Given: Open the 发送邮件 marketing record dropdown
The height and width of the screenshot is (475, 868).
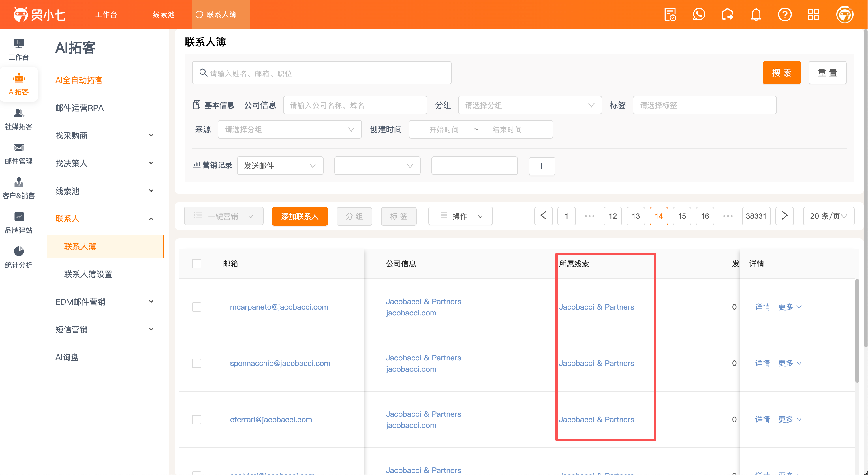Looking at the screenshot, I should (280, 166).
